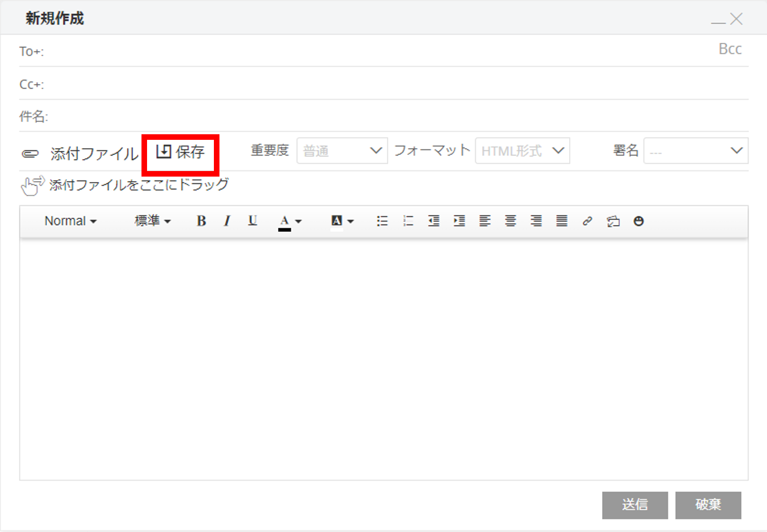Click the Bcc link
The width and height of the screenshot is (767, 532).
[730, 49]
